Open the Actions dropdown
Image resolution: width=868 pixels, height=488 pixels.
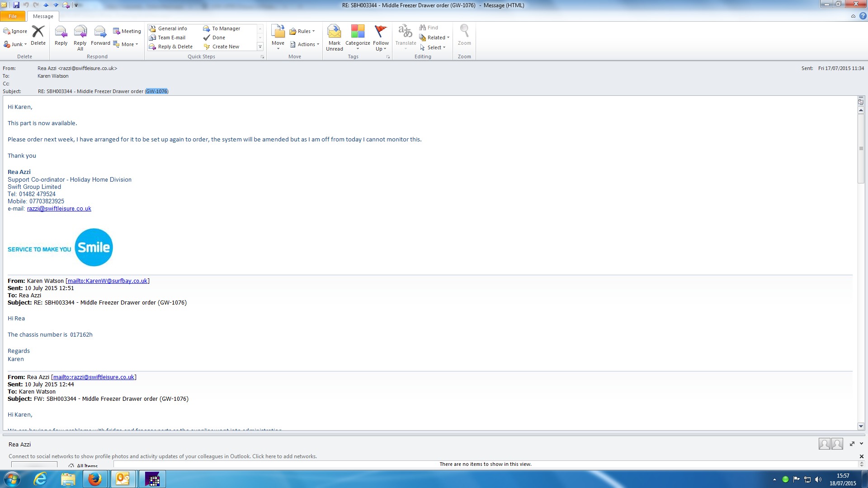pyautogui.click(x=305, y=44)
